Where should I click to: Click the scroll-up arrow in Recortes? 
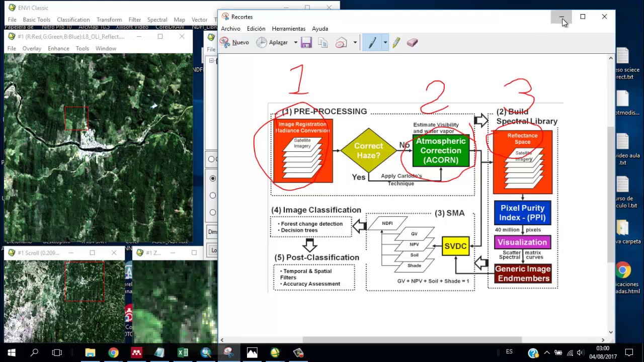click(x=611, y=58)
